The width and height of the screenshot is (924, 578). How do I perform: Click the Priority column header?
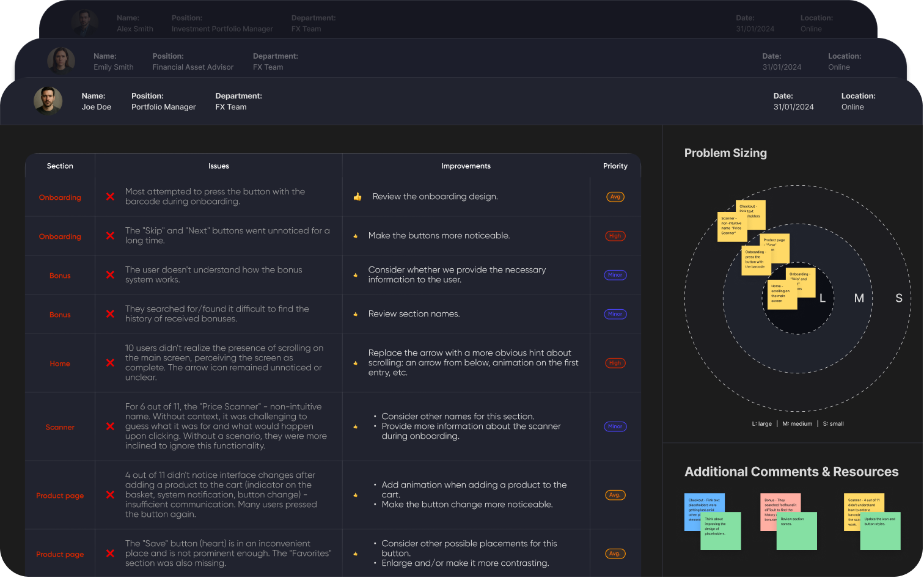click(615, 166)
